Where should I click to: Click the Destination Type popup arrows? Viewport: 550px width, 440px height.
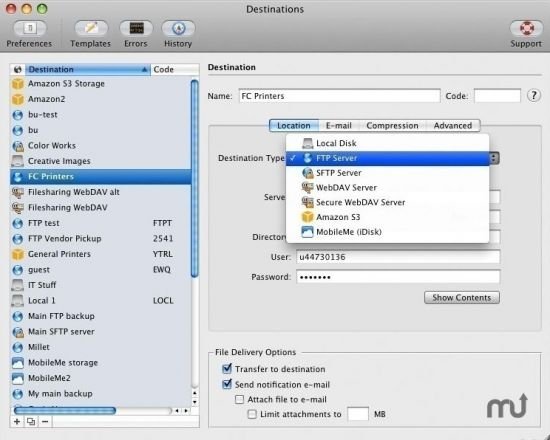494,158
